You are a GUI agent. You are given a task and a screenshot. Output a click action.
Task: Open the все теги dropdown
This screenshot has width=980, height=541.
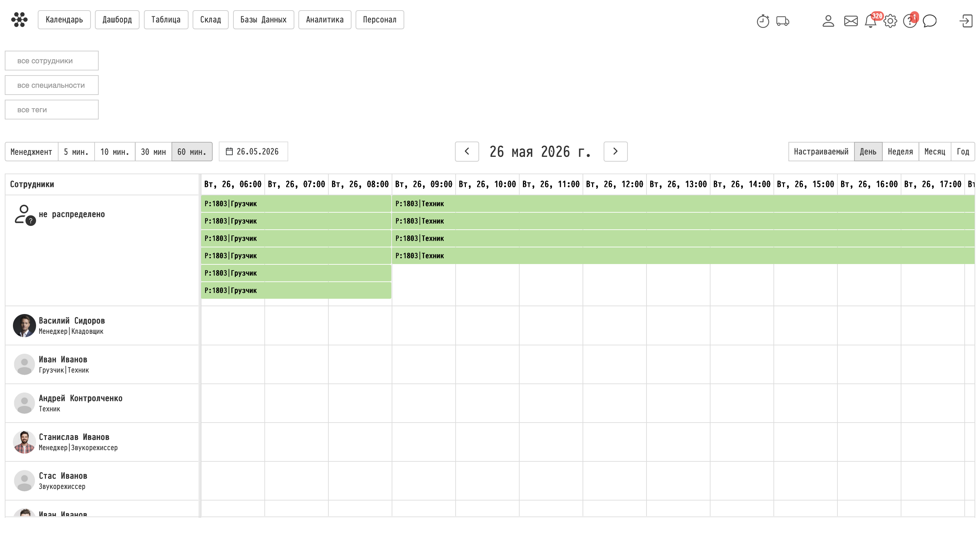(52, 110)
